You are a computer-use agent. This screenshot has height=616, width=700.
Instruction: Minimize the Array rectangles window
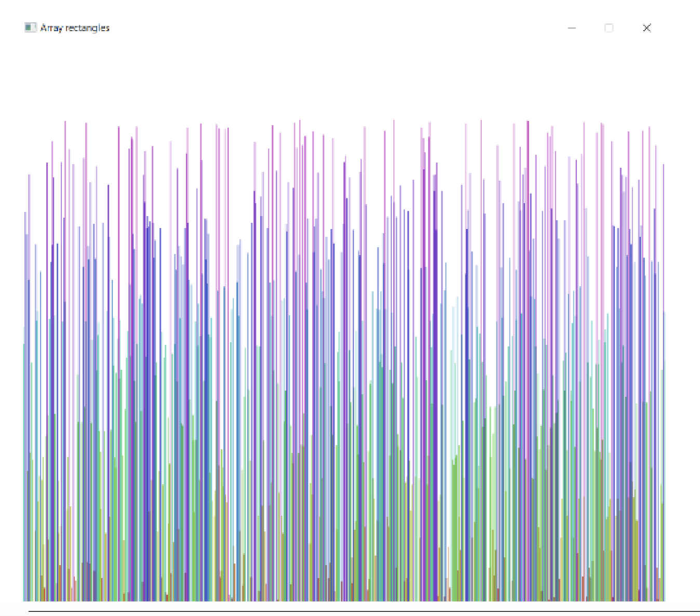pos(572,28)
